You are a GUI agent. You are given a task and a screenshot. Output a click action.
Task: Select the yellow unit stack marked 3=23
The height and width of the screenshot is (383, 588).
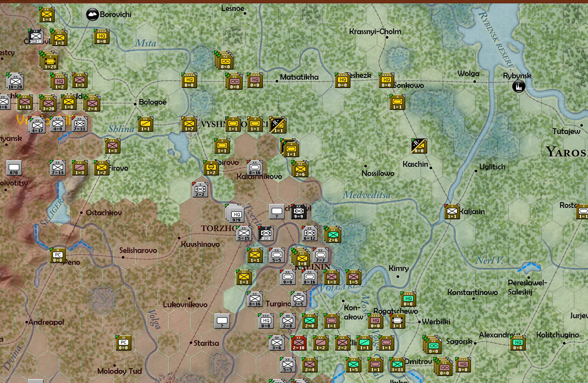(50, 60)
